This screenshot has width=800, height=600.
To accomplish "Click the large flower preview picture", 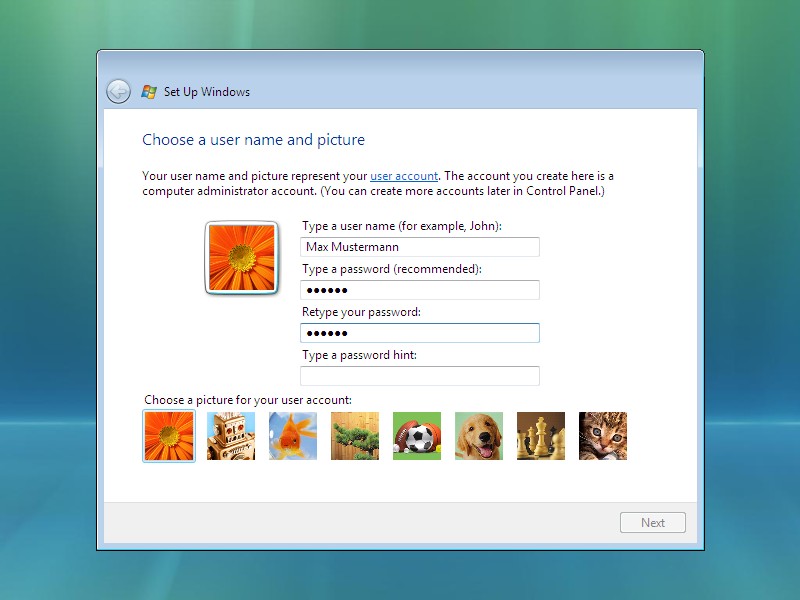I will 242,258.
